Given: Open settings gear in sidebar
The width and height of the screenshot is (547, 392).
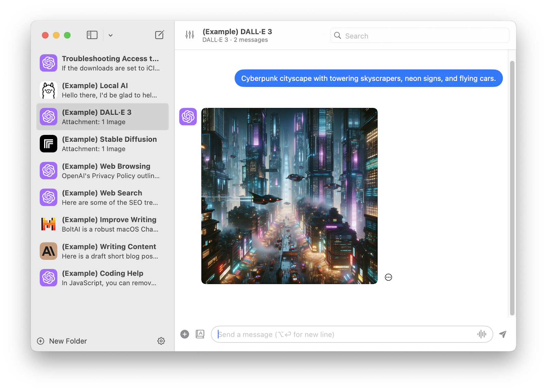Looking at the screenshot, I should (x=161, y=341).
